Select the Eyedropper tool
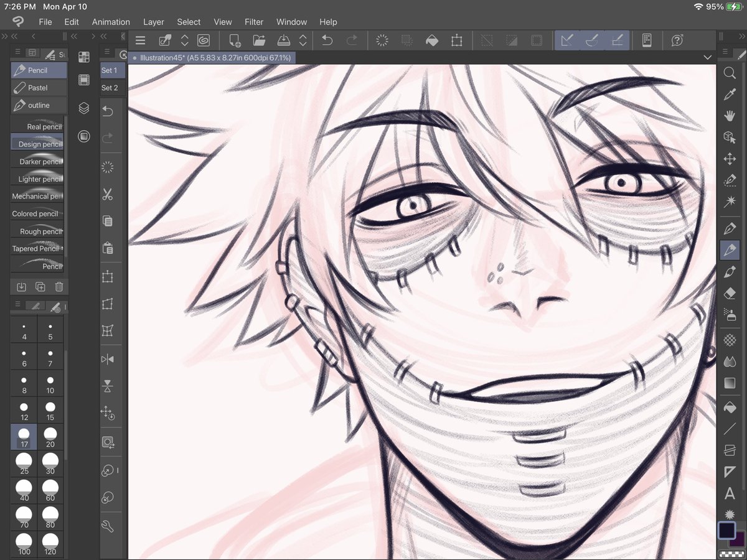The image size is (747, 560). [730, 95]
